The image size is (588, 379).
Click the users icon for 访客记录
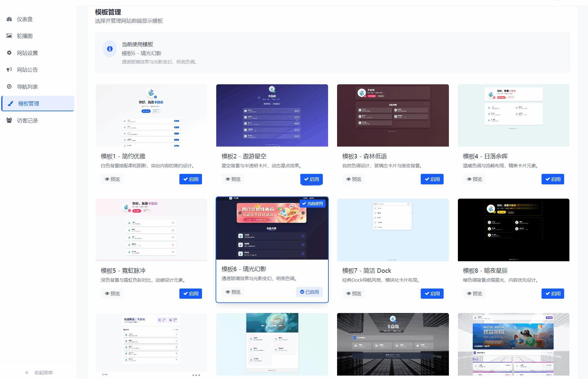[x=9, y=121]
